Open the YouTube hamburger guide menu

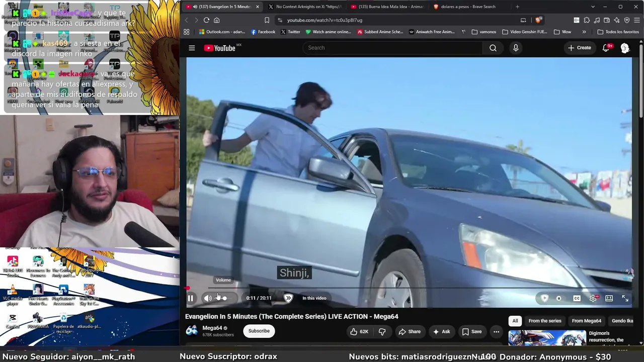tap(192, 48)
